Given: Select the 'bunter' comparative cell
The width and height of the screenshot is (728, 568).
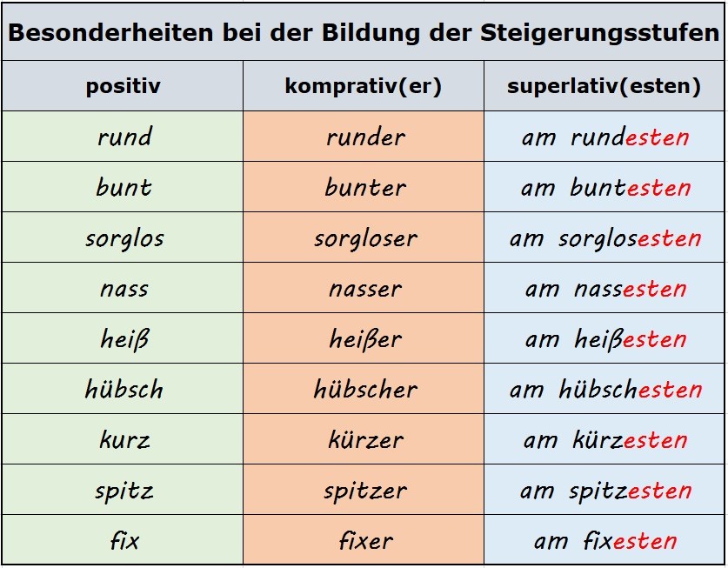Looking at the screenshot, I should pos(364,187).
